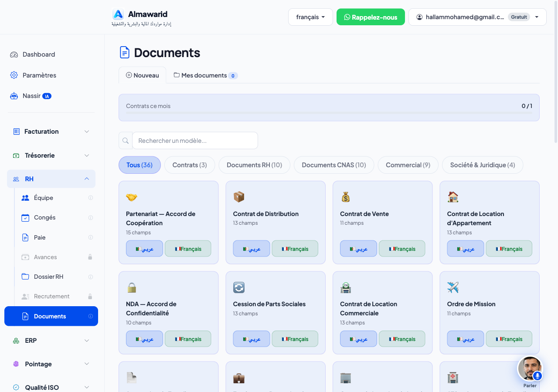Expand the Facturation section

(x=51, y=132)
